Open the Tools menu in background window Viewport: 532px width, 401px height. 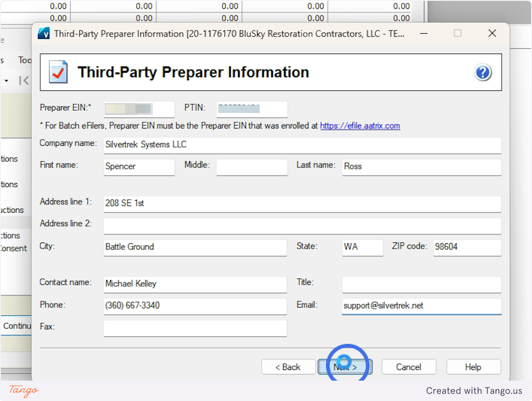[x=24, y=60]
